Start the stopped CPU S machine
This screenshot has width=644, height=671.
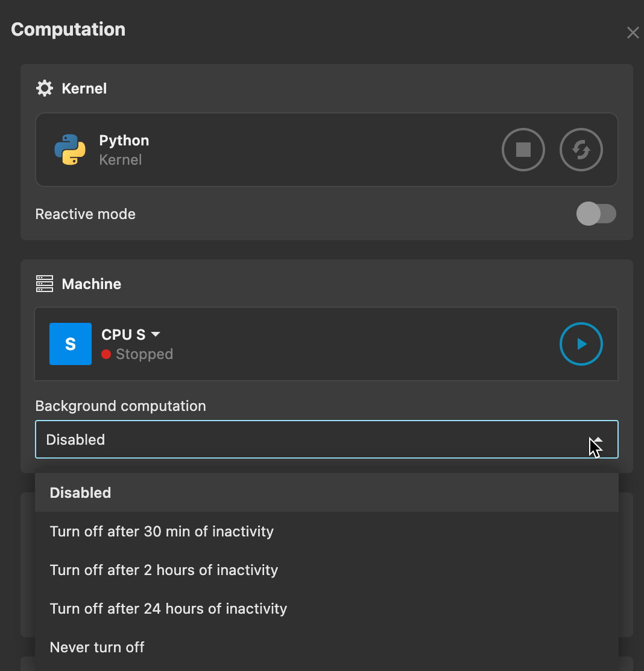click(x=581, y=344)
